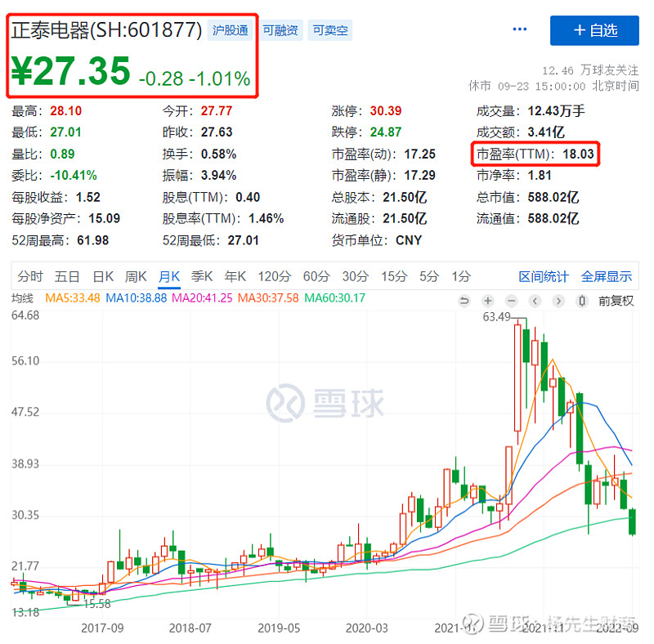Click the 换手 value 0.58%

[218, 154]
